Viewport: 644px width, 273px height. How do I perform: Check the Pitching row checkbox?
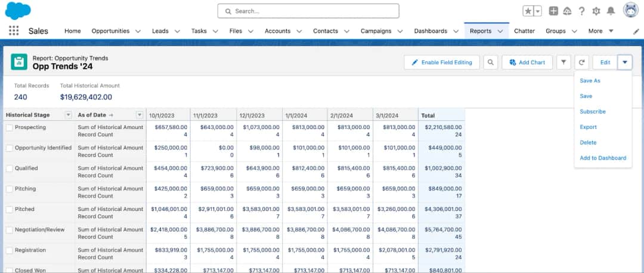tap(9, 189)
